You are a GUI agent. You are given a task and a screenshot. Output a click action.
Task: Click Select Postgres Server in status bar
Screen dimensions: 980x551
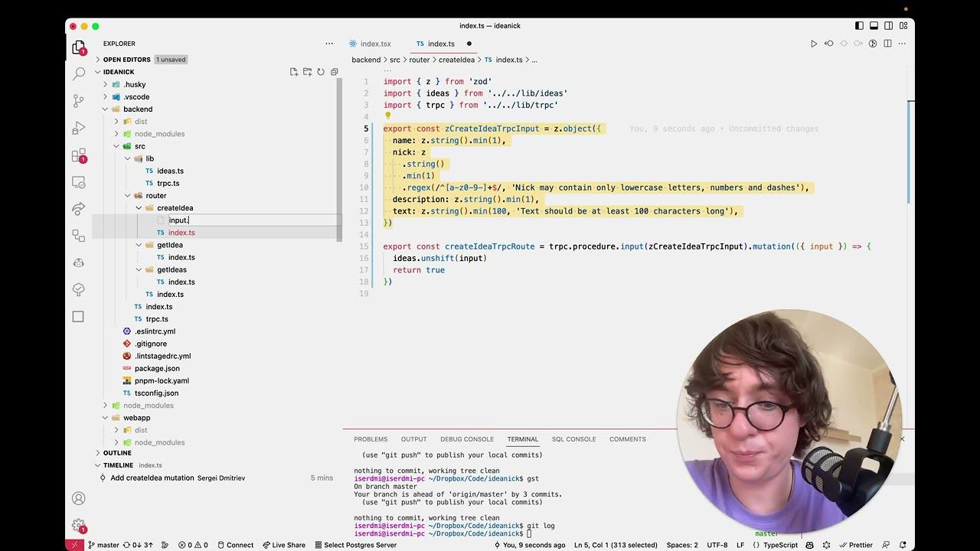[x=354, y=545]
